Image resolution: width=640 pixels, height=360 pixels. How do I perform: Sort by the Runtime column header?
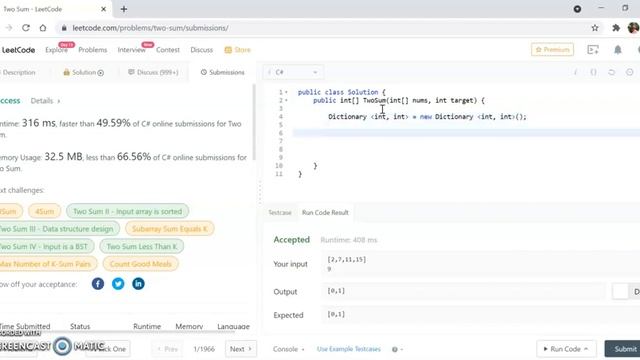147,327
